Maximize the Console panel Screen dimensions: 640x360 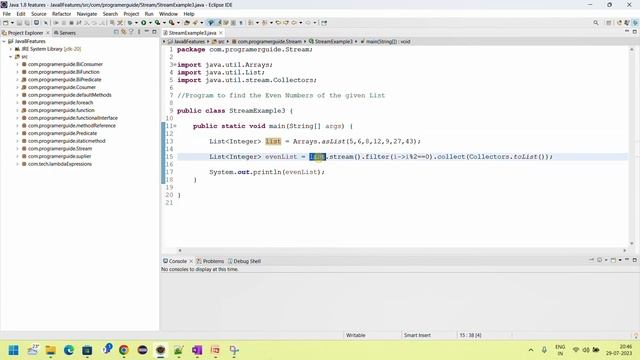pyautogui.click(x=635, y=260)
